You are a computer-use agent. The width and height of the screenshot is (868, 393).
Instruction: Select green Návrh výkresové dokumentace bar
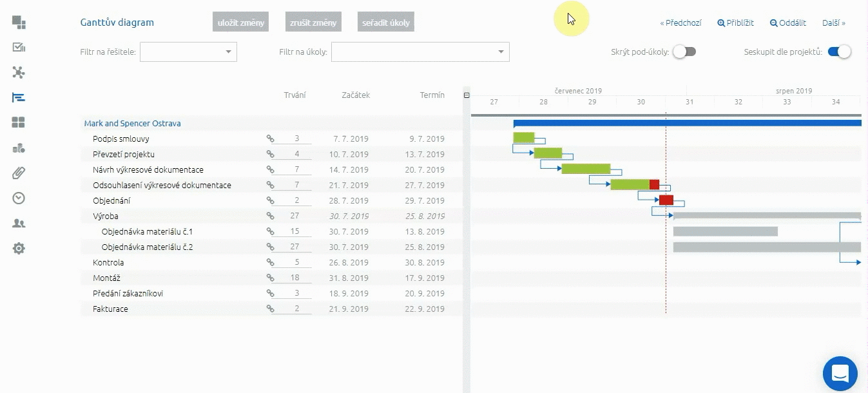(586, 169)
